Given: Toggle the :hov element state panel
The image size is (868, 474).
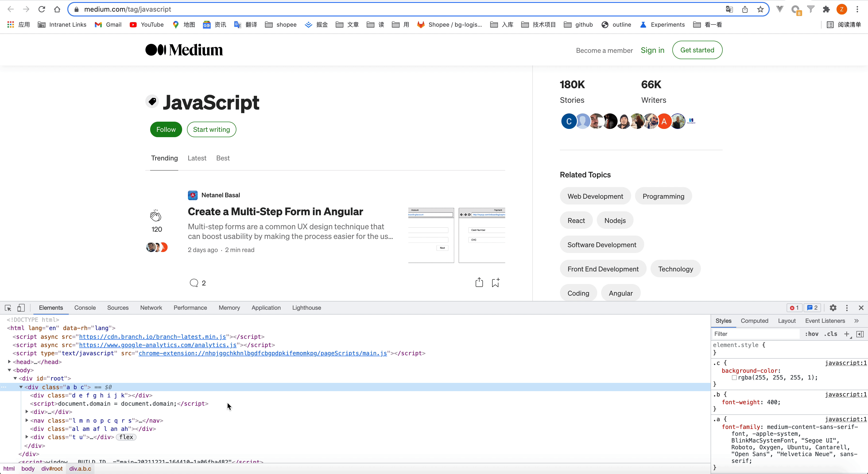Looking at the screenshot, I should 811,334.
